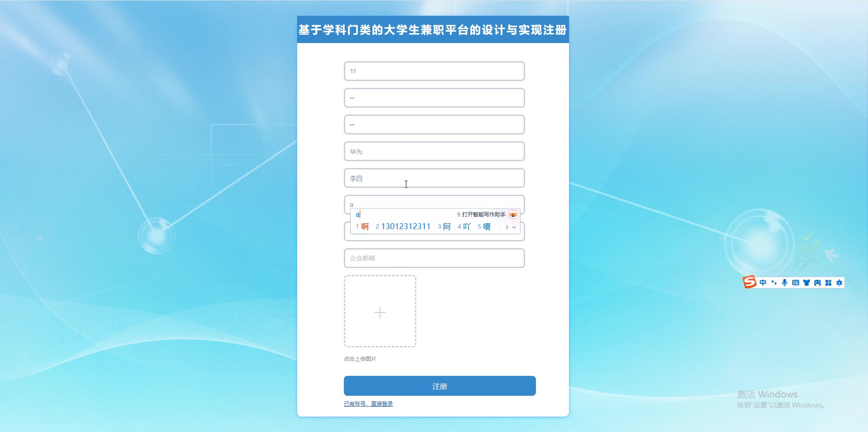Click the Sogou input method logo

click(x=750, y=282)
